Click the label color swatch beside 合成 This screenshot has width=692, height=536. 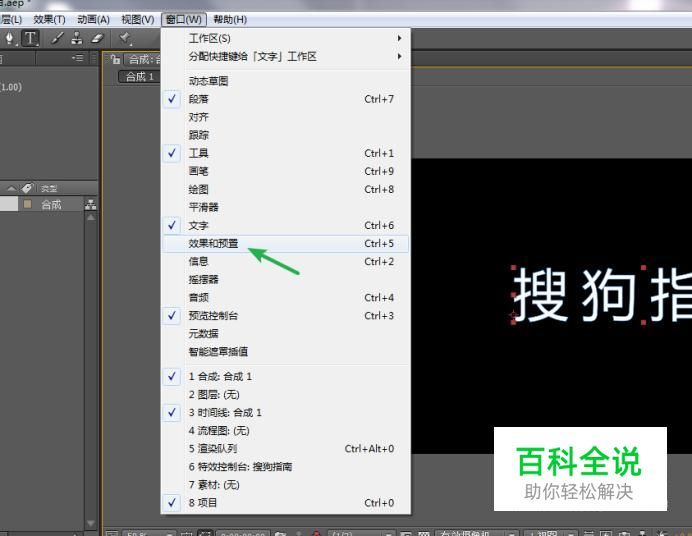point(27,204)
